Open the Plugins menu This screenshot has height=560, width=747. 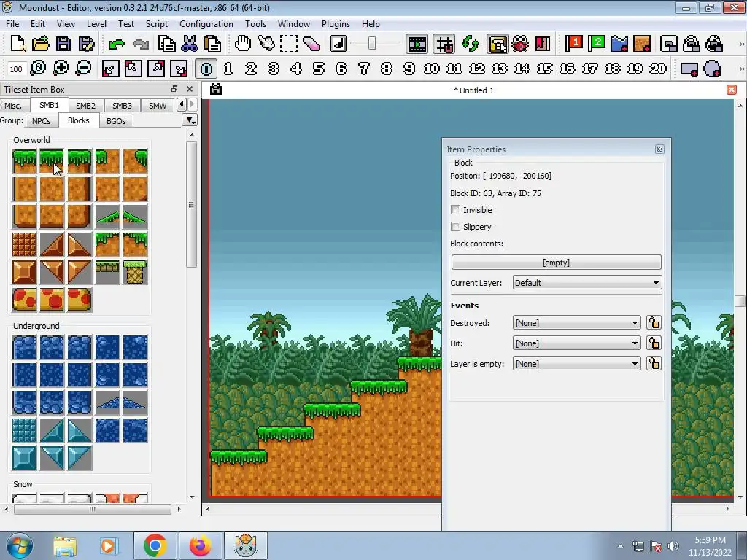click(x=336, y=24)
